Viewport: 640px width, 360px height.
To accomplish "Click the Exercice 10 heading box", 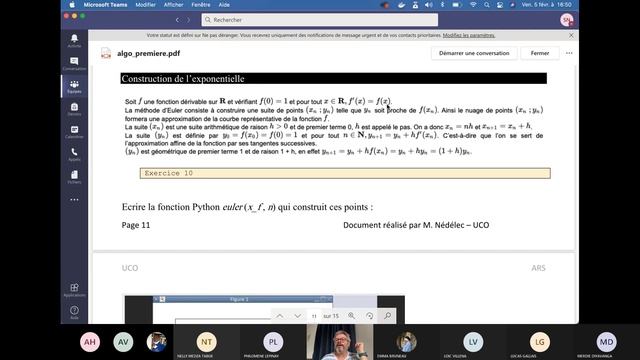I will coord(345,173).
